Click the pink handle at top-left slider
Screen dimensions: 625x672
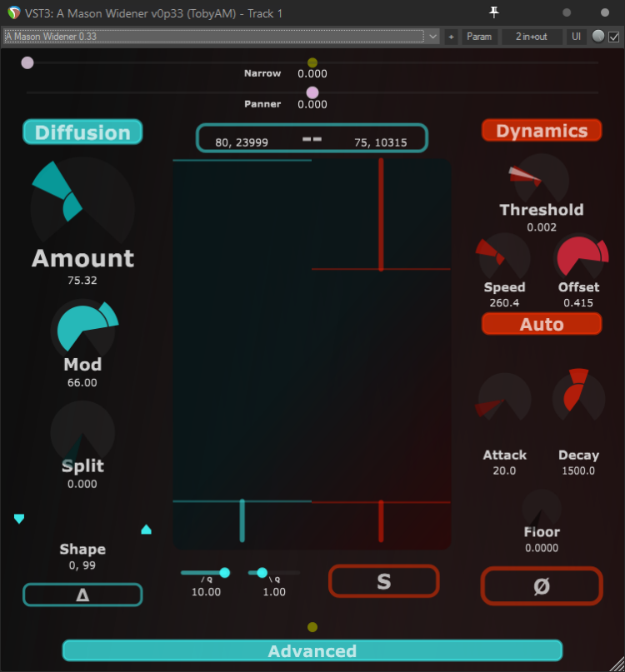tap(27, 63)
